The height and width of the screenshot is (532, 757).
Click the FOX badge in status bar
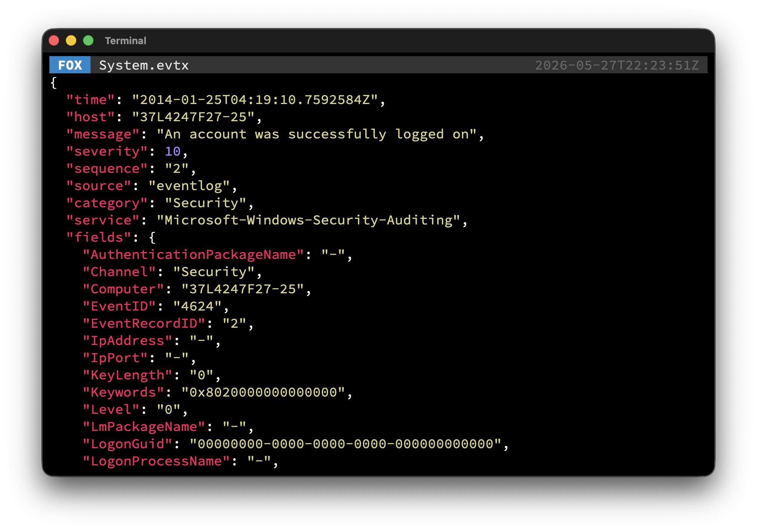70,65
